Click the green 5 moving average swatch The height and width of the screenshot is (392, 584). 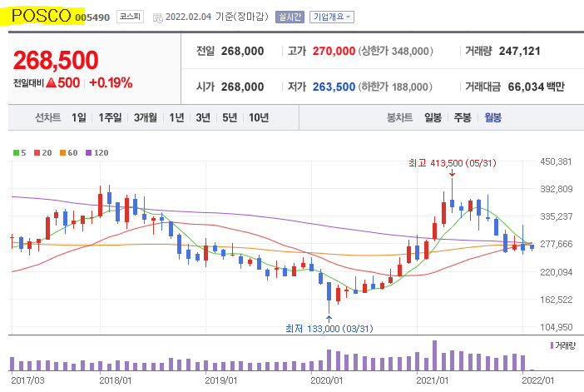(x=16, y=153)
